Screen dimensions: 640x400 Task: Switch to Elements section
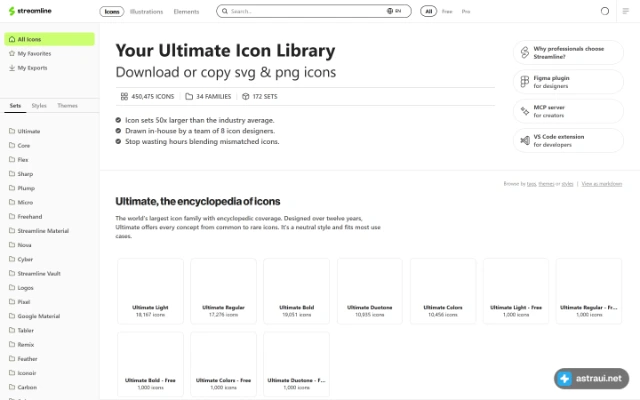point(186,11)
